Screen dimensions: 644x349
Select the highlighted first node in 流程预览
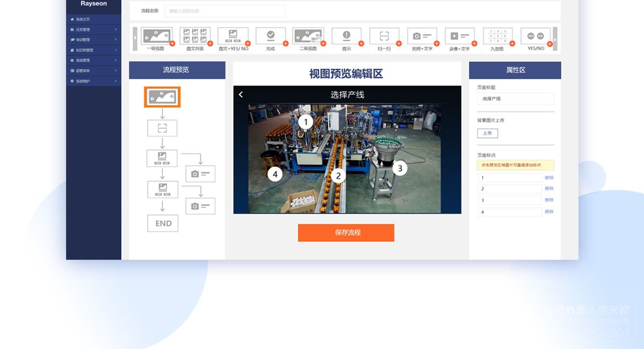click(162, 97)
